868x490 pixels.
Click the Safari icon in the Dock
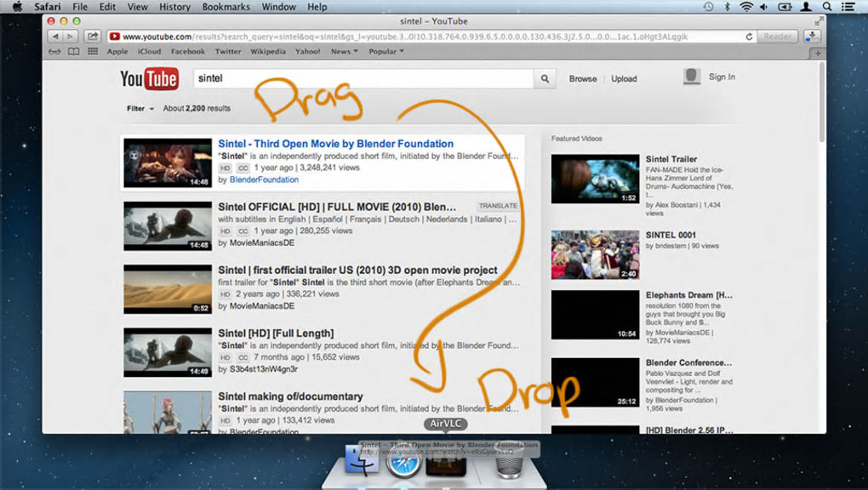(403, 461)
